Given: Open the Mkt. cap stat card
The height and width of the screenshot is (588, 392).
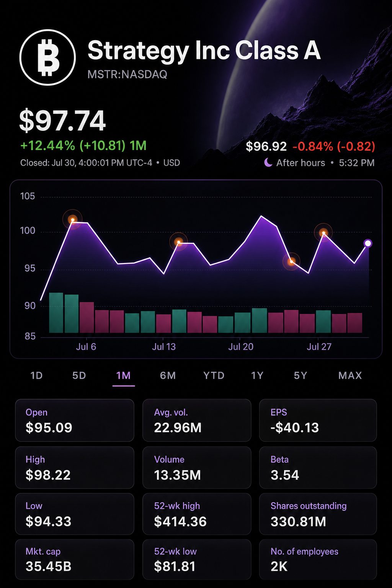Looking at the screenshot, I should 75,559.
